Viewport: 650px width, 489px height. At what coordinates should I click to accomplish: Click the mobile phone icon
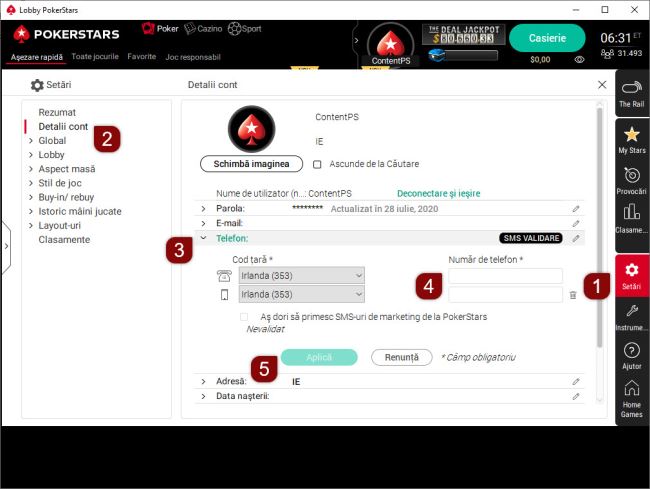224,295
